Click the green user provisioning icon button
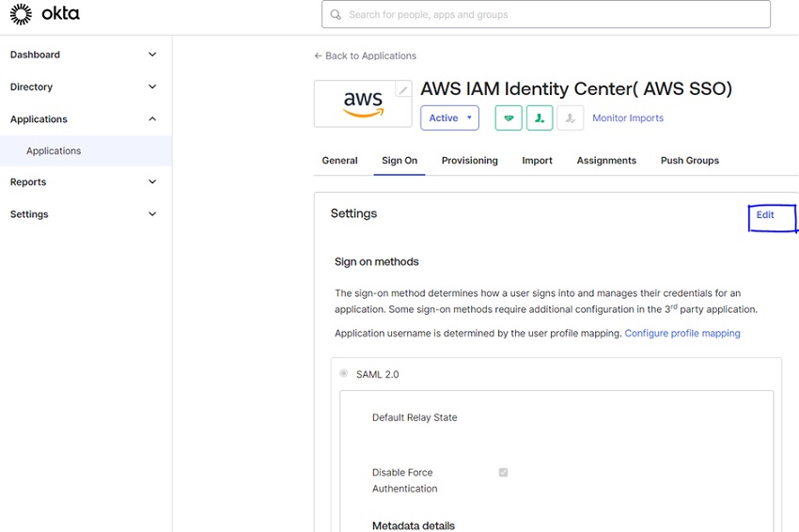Screen dimensions: 799x532 540,118
